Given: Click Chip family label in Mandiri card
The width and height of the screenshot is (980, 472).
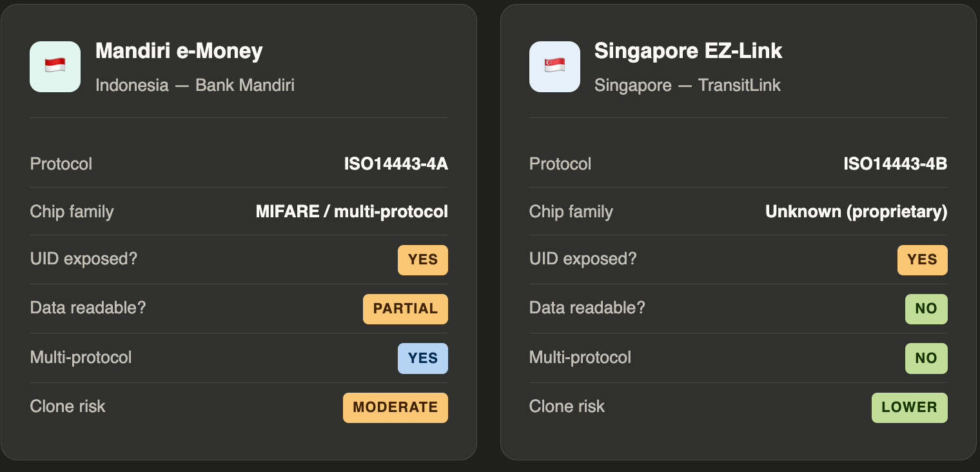Looking at the screenshot, I should click(x=72, y=211).
